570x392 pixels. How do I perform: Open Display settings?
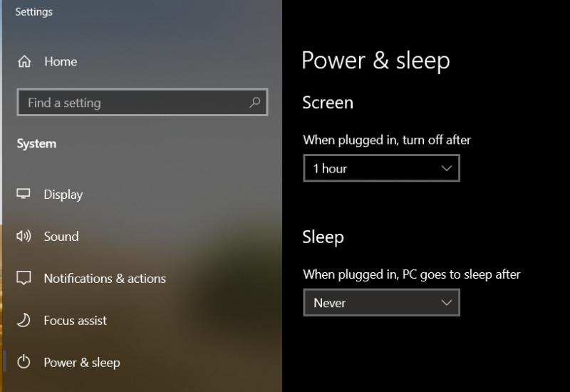coord(63,194)
